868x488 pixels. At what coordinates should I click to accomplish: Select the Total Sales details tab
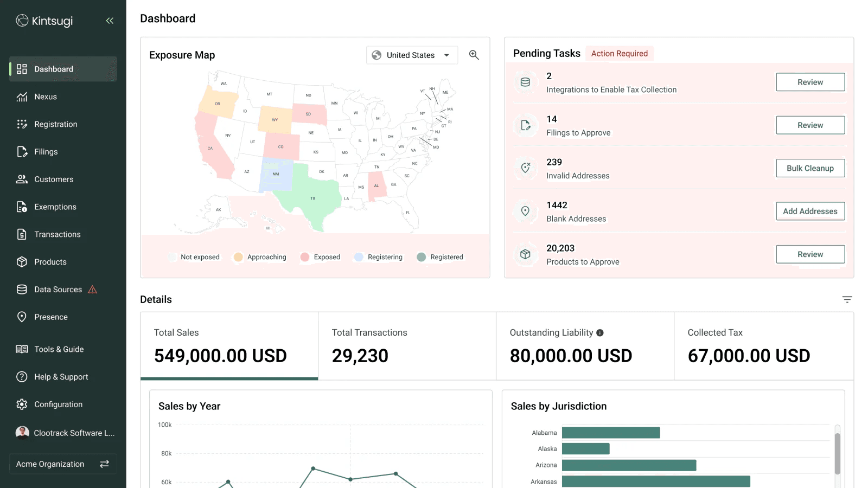tap(229, 345)
